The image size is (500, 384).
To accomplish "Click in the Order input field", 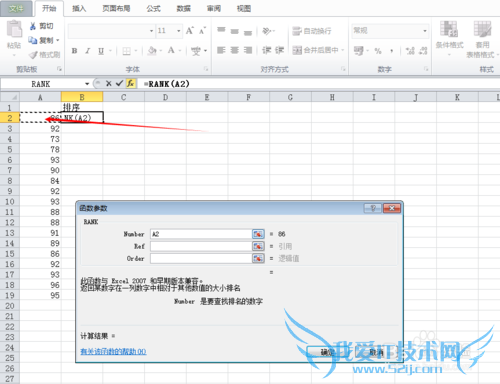I will point(201,258).
